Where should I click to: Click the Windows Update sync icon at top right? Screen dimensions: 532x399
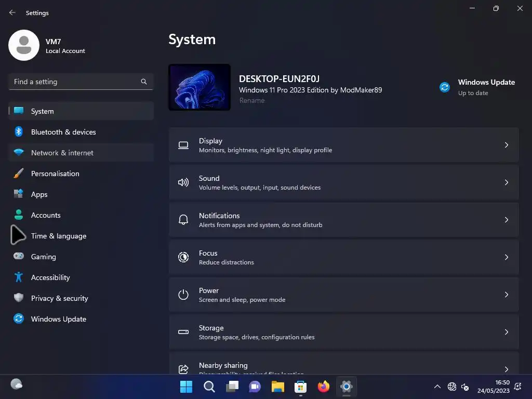tap(445, 87)
